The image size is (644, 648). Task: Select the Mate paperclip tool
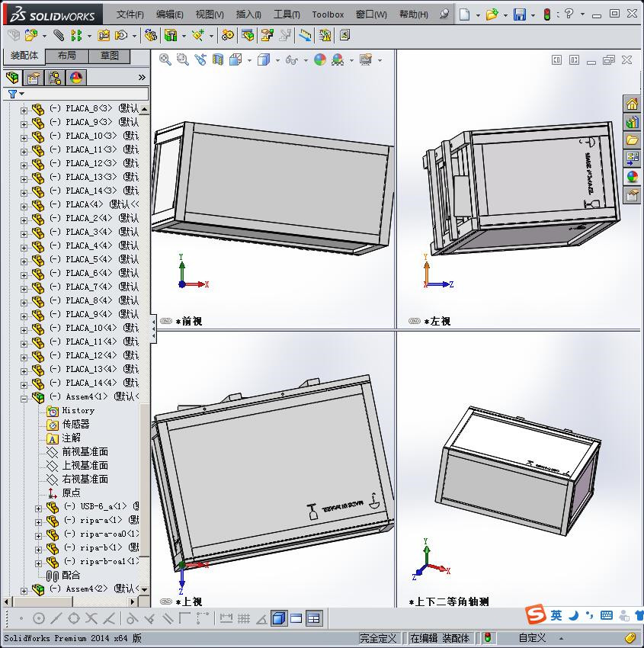59,36
